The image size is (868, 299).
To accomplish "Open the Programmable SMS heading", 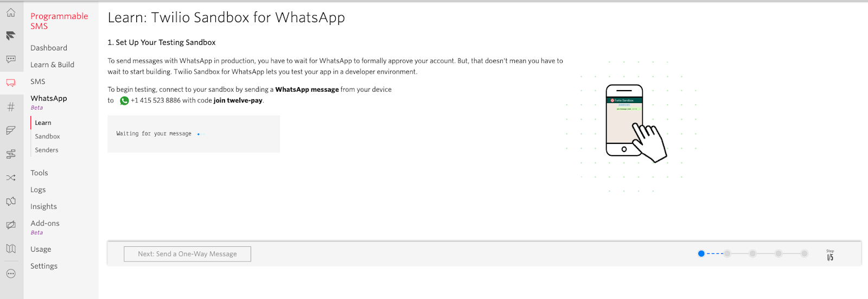I will [59, 21].
